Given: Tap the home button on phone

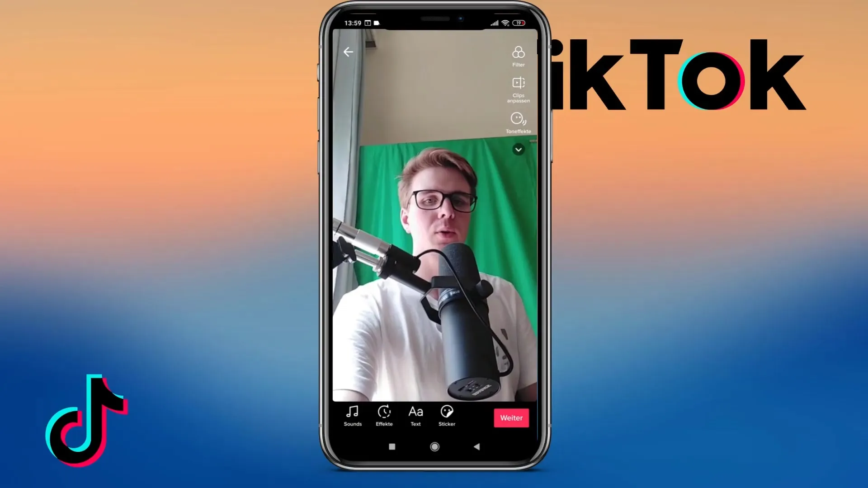Looking at the screenshot, I should click(434, 446).
